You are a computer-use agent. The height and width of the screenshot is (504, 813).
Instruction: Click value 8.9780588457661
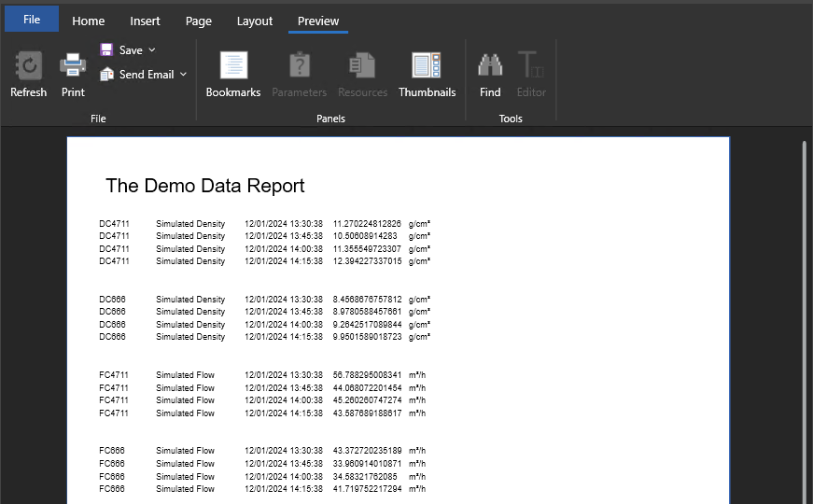coord(367,312)
